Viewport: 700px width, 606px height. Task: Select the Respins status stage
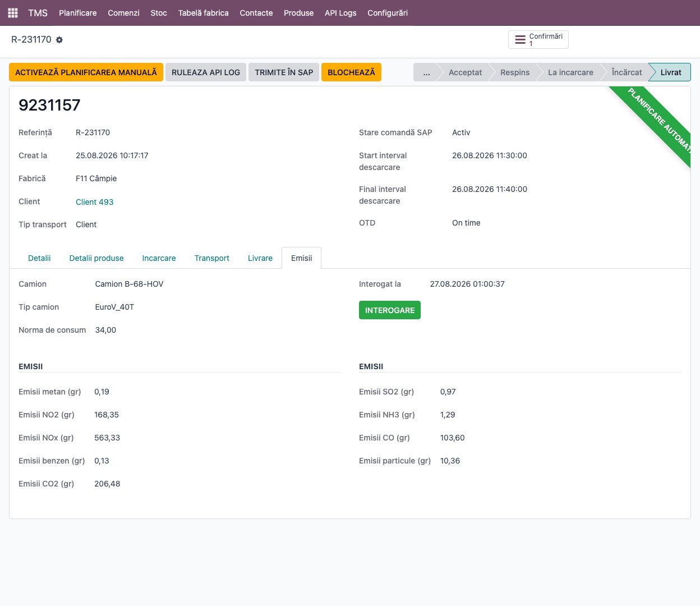pyautogui.click(x=515, y=72)
